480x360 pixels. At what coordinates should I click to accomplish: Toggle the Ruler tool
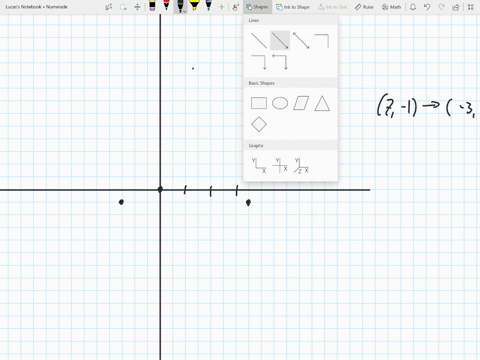click(x=364, y=7)
